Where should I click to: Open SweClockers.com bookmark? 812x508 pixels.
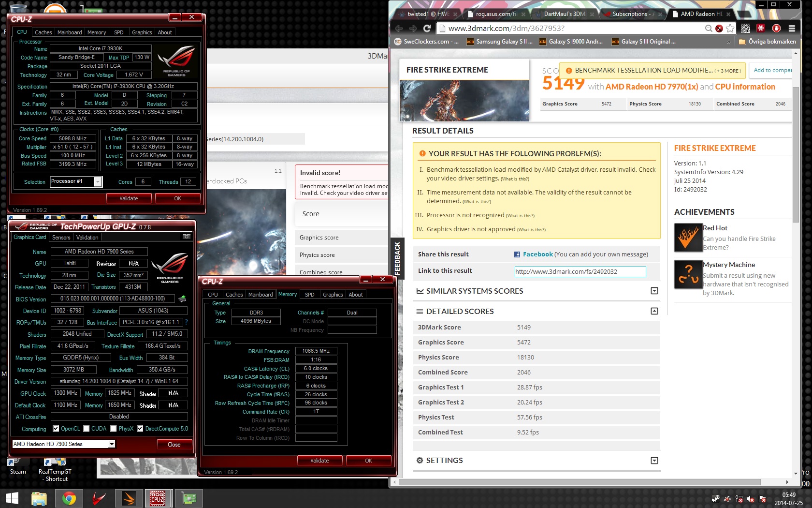pyautogui.click(x=427, y=42)
